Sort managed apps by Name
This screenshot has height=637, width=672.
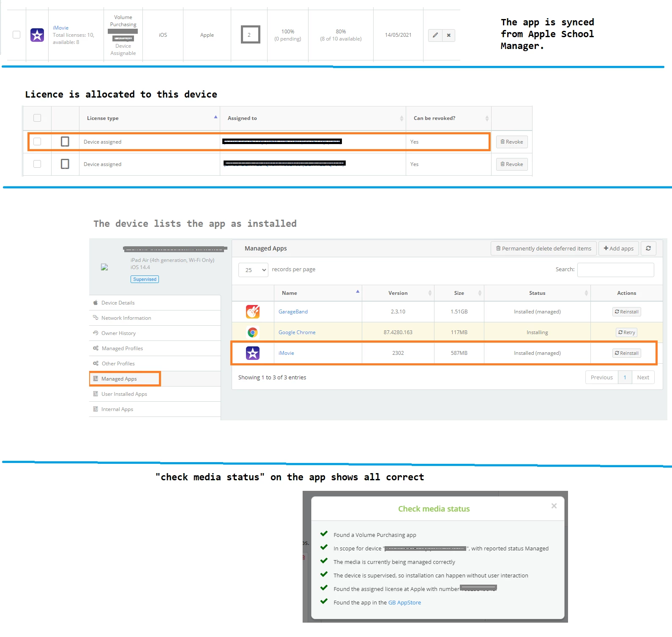point(318,293)
